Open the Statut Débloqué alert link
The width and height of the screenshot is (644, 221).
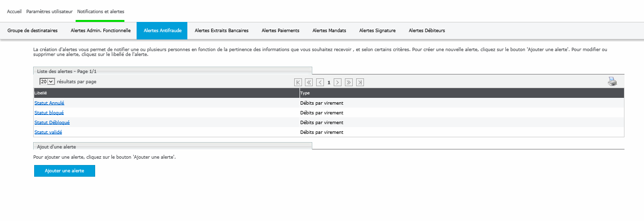(x=52, y=123)
